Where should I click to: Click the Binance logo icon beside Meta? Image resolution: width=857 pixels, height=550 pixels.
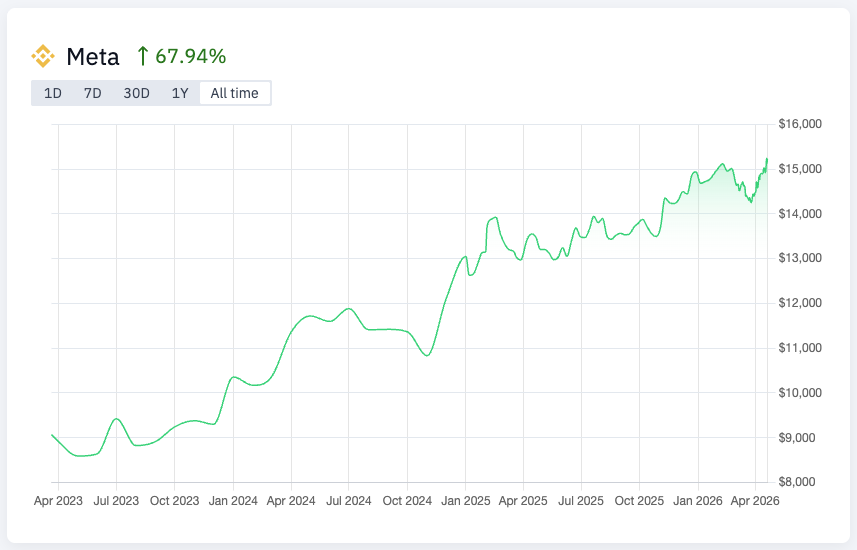[x=43, y=56]
